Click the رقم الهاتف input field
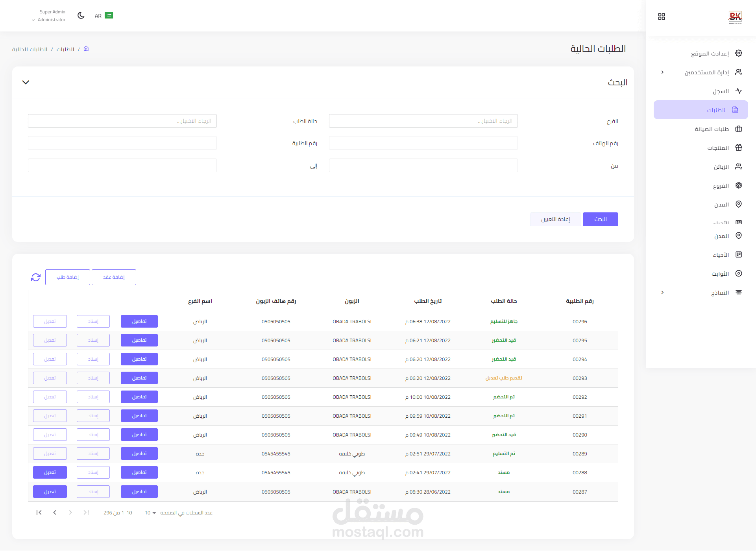756x551 pixels. coord(423,143)
